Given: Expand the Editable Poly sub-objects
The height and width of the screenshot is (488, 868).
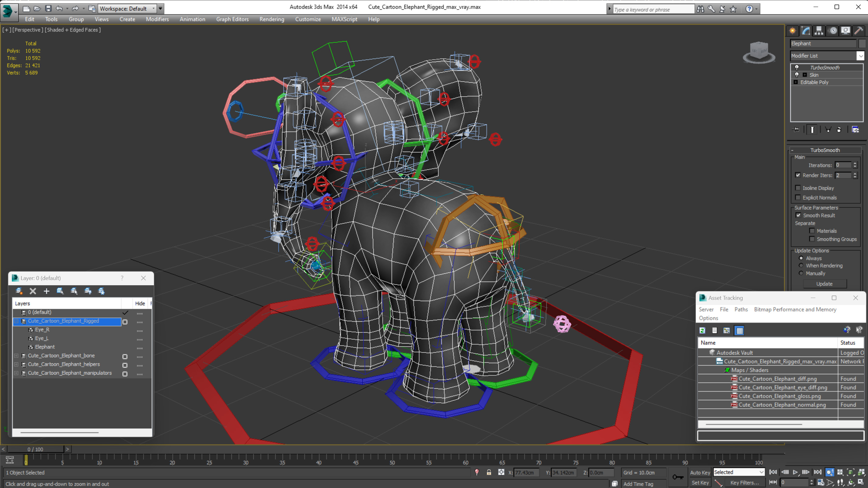Looking at the screenshot, I should 796,82.
